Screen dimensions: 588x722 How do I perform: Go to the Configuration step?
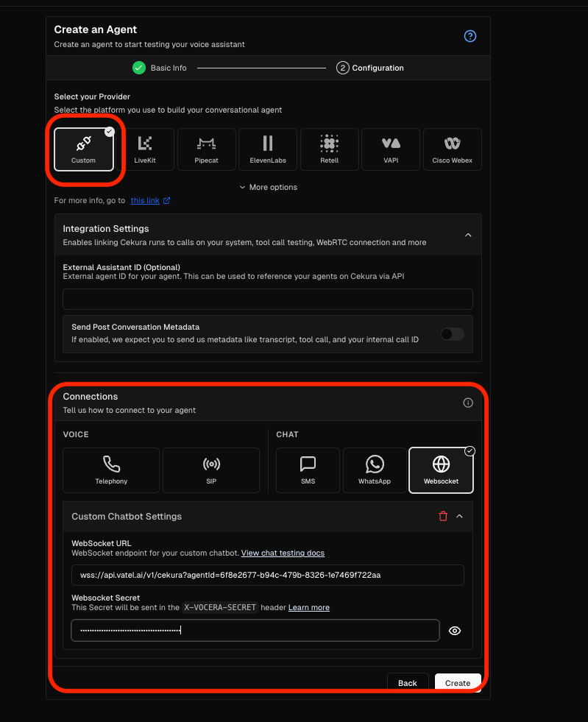coord(370,68)
